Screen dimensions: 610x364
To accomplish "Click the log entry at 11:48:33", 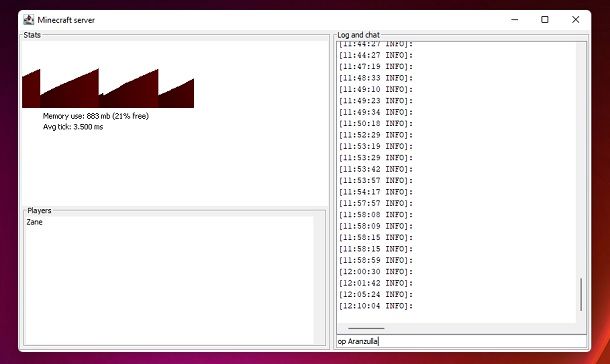I will [376, 78].
